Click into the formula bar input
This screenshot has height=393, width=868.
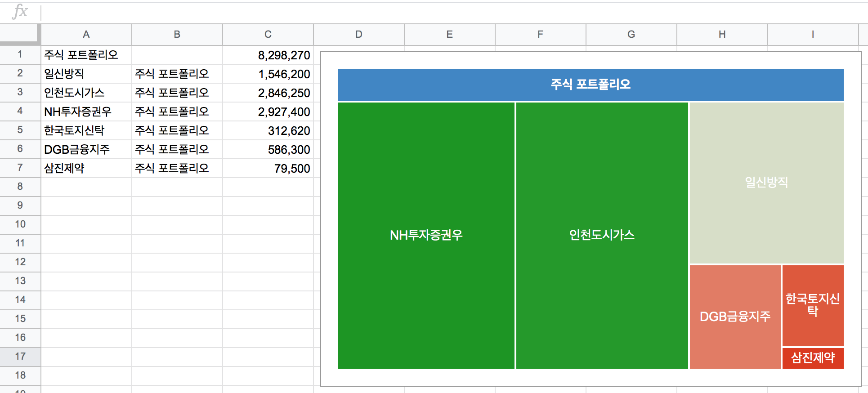tap(454, 13)
